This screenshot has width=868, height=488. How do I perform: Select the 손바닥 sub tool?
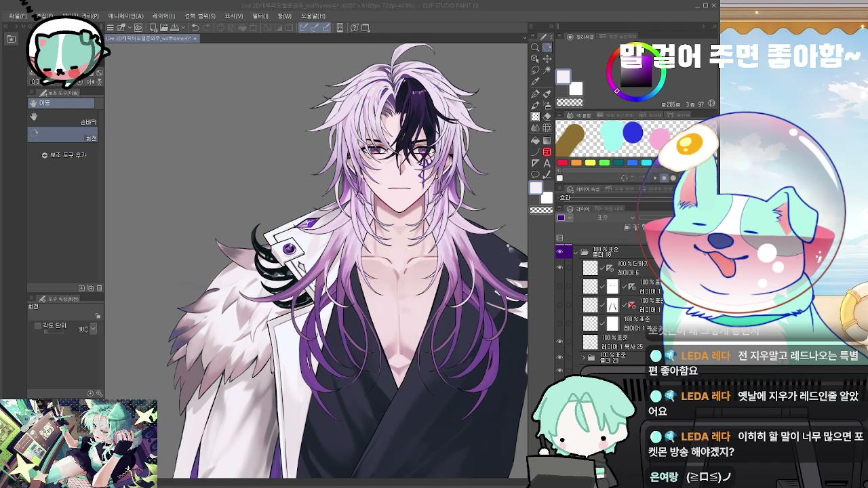tap(62, 119)
